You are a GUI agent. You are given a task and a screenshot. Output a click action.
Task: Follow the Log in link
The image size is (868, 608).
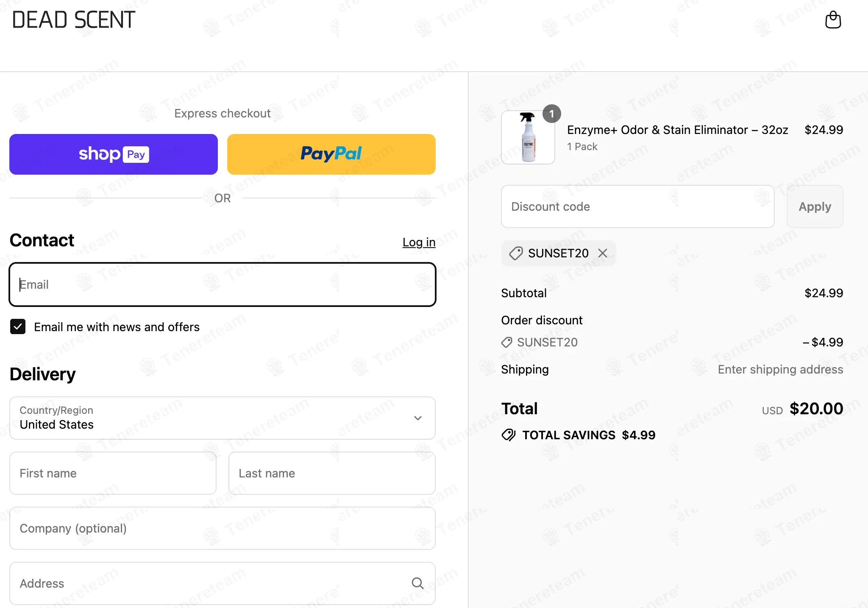click(419, 242)
